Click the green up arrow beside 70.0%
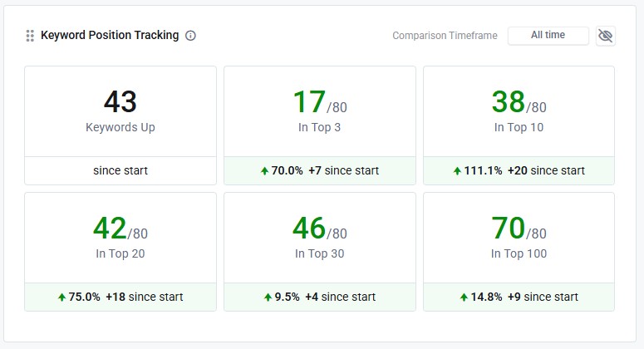This screenshot has height=349, width=644. tap(264, 171)
